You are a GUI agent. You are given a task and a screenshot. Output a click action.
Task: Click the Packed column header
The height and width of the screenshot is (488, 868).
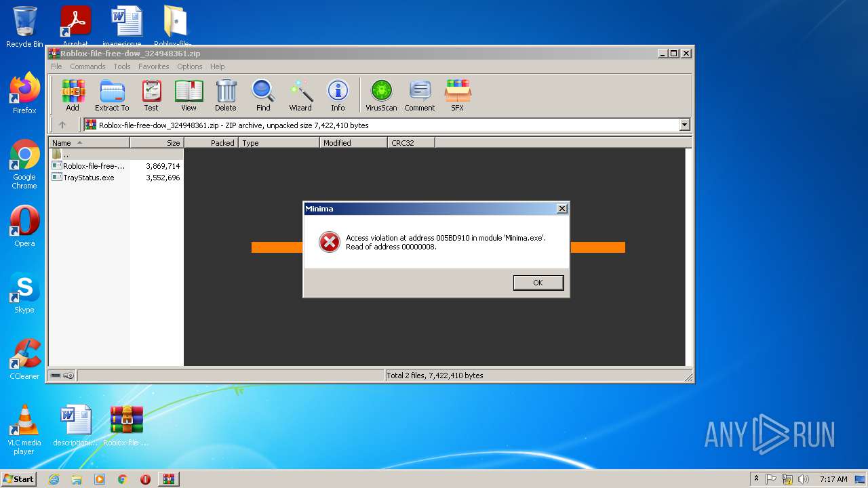pos(211,143)
